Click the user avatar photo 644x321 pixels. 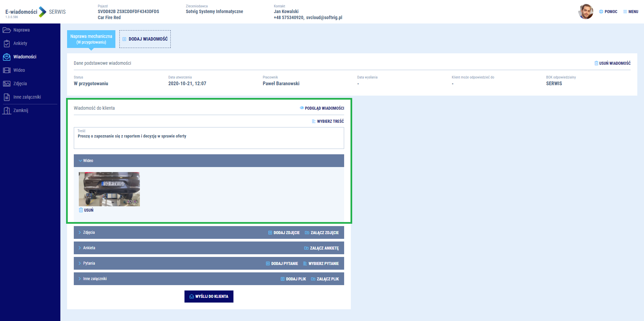(586, 12)
